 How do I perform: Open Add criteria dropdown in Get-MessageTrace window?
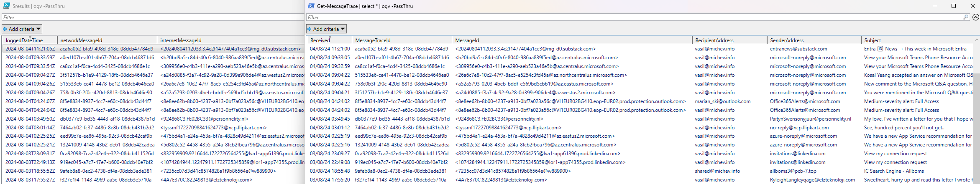pos(326,29)
